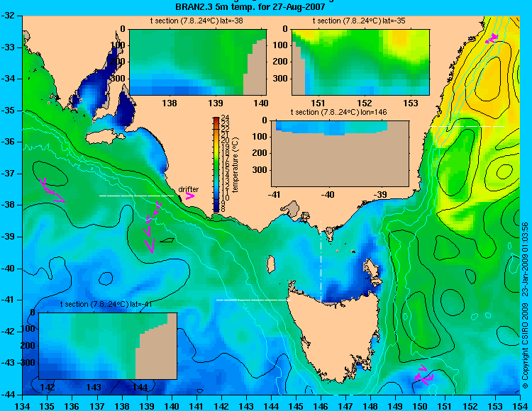The height and width of the screenshot is (411, 532).
Task: Click '151' below the lat=-35 section
Action: tap(318, 103)
